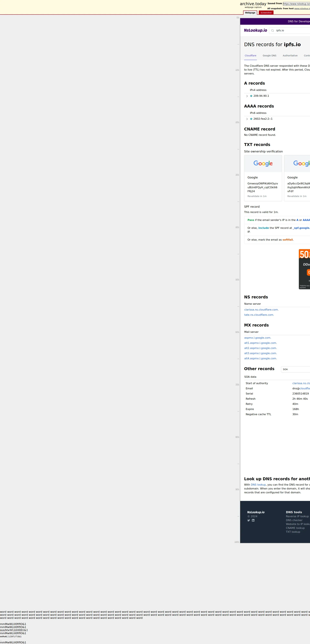
Task: Click the search magnifier icon
Action: [273, 31]
